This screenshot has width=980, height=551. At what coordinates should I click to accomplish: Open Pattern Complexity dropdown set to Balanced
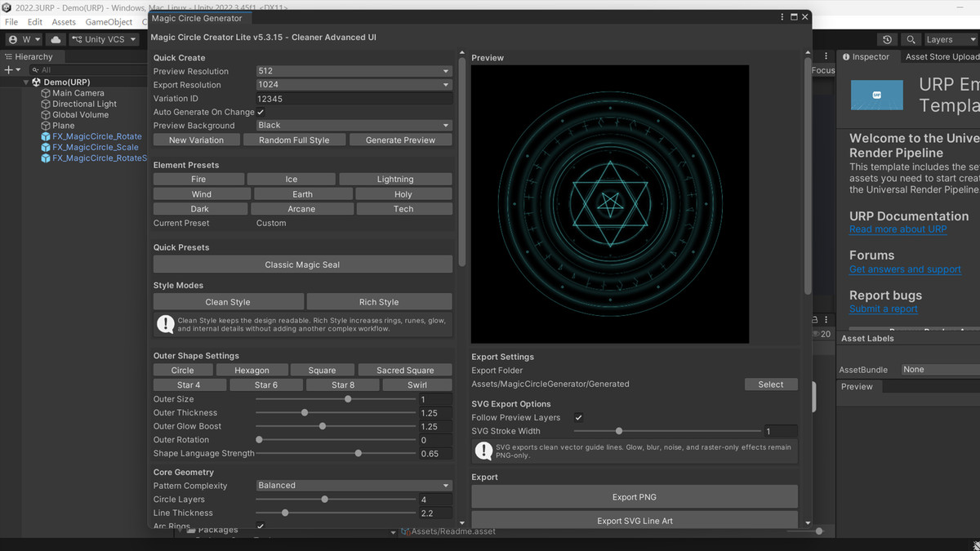point(354,486)
